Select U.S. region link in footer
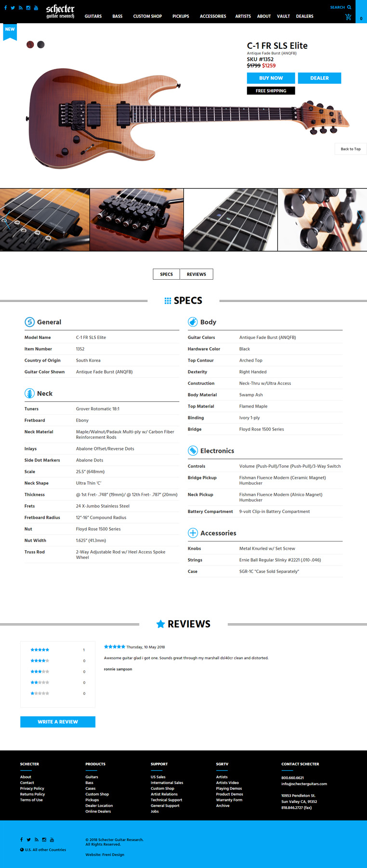367x868 pixels. tap(28, 850)
